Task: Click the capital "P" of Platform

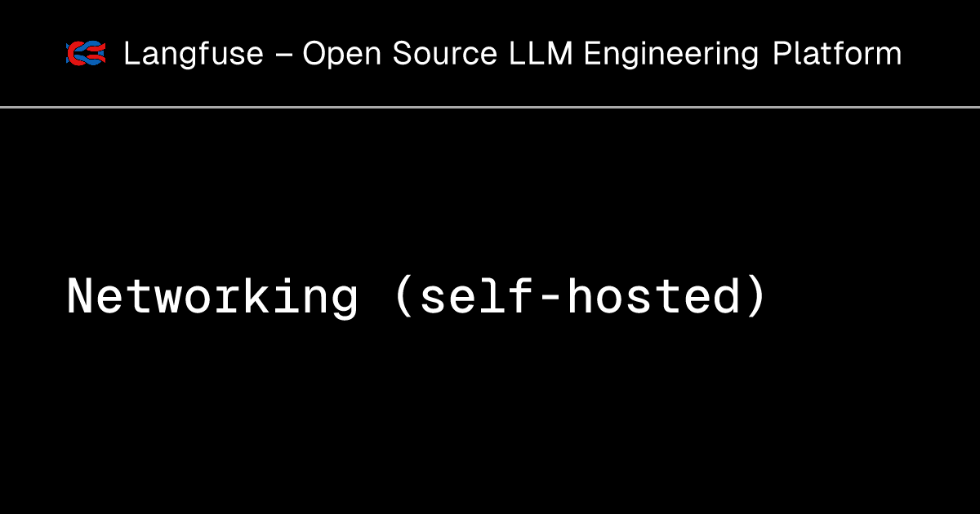Action: click(782, 54)
